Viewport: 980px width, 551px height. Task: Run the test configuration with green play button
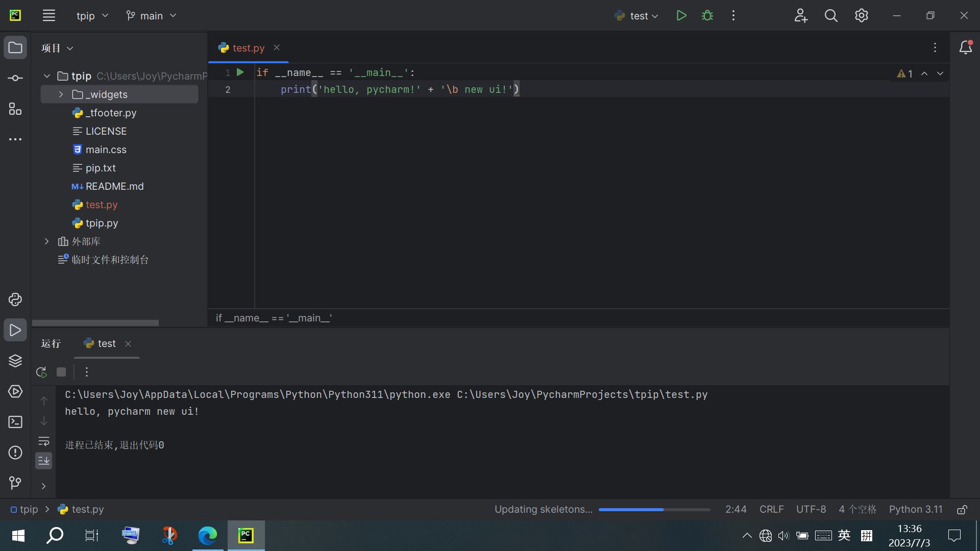tap(681, 15)
